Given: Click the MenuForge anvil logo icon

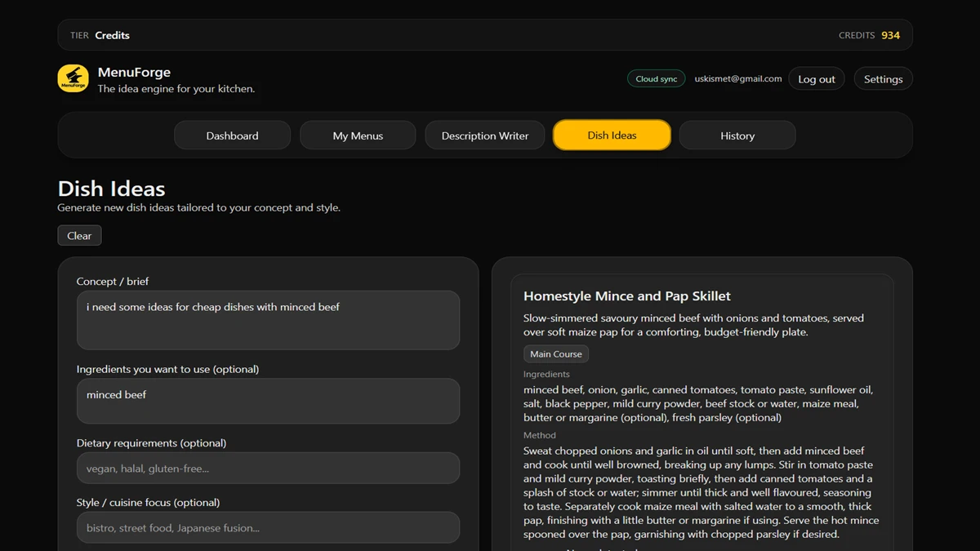Looking at the screenshot, I should coord(73,78).
